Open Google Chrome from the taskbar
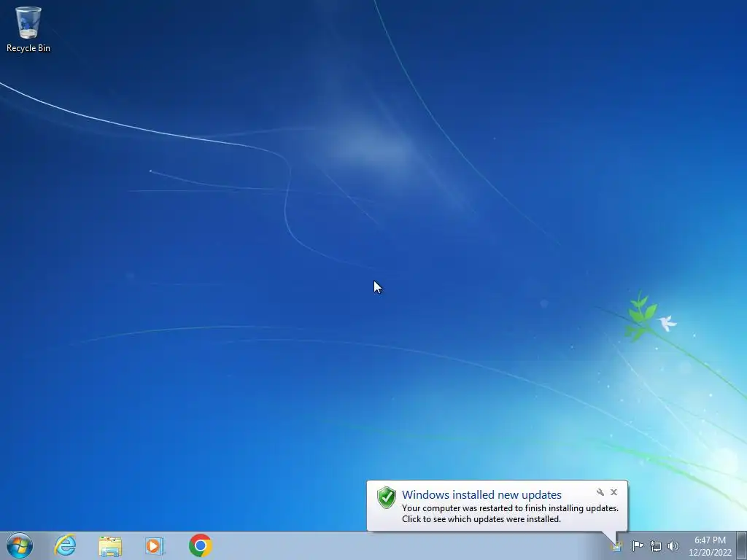This screenshot has width=747, height=560. 200,545
